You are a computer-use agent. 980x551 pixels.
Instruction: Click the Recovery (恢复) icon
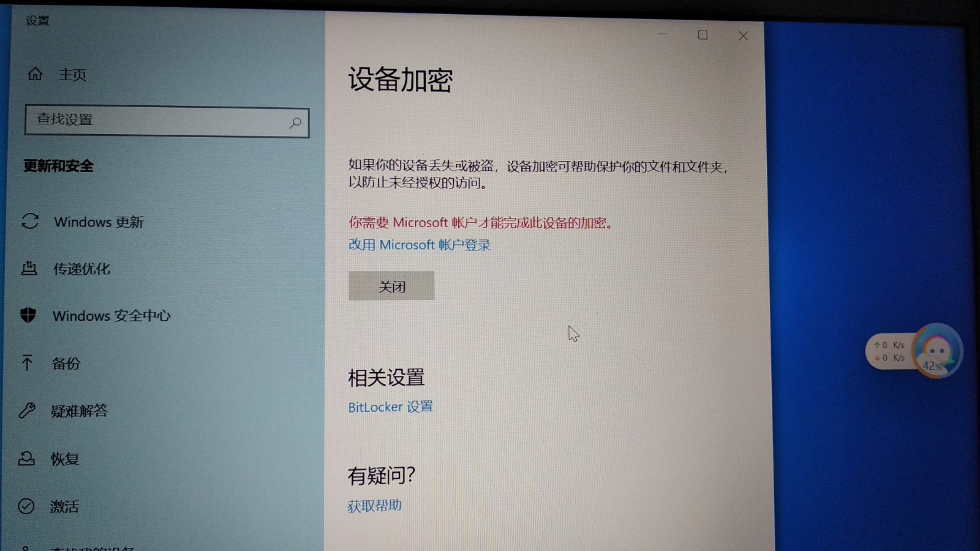tap(26, 458)
